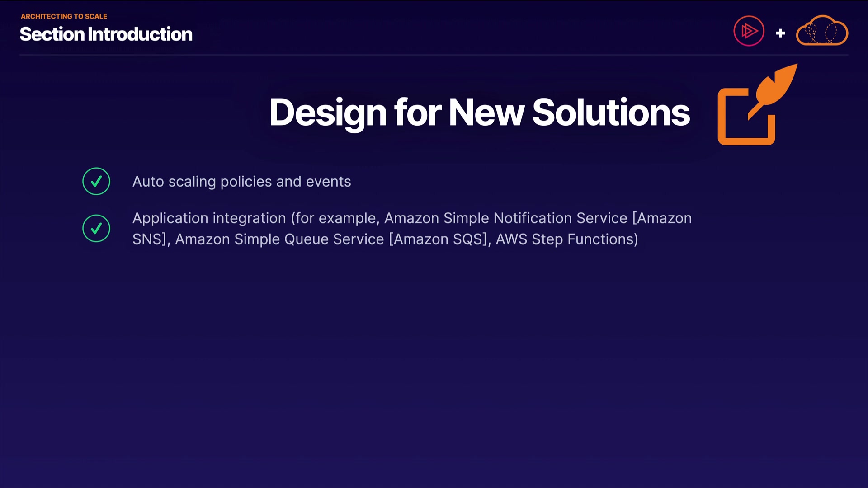
Task: Click the words Application integration
Action: (209, 218)
